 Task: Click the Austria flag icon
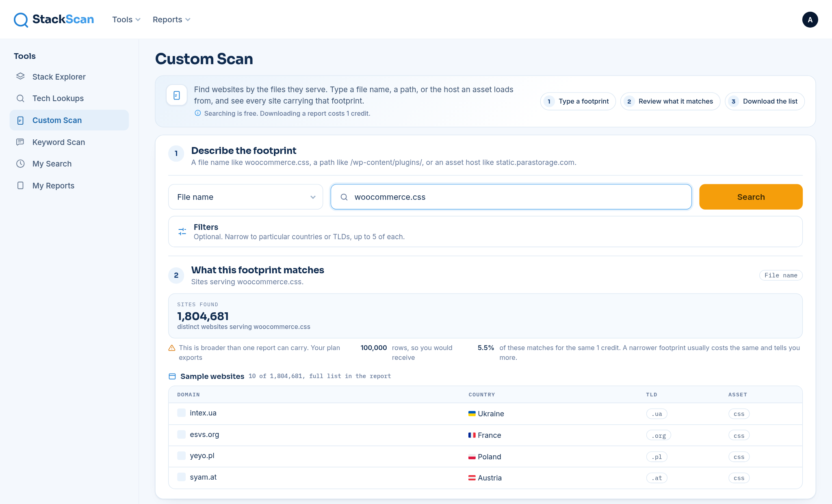472,478
